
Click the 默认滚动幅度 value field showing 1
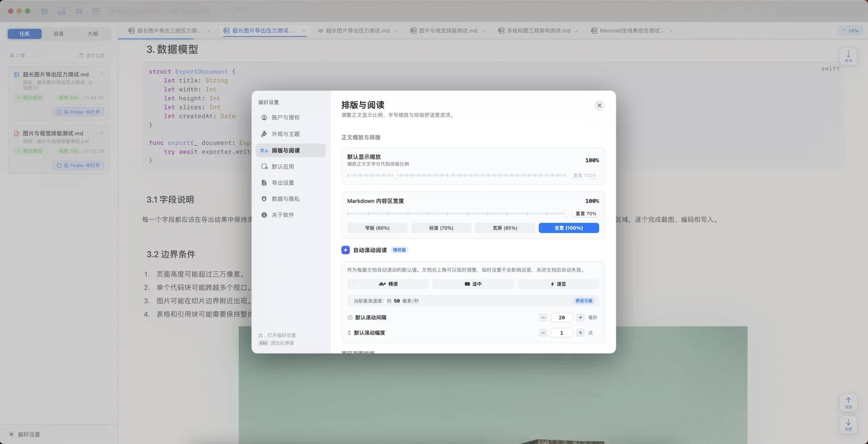(x=561, y=333)
